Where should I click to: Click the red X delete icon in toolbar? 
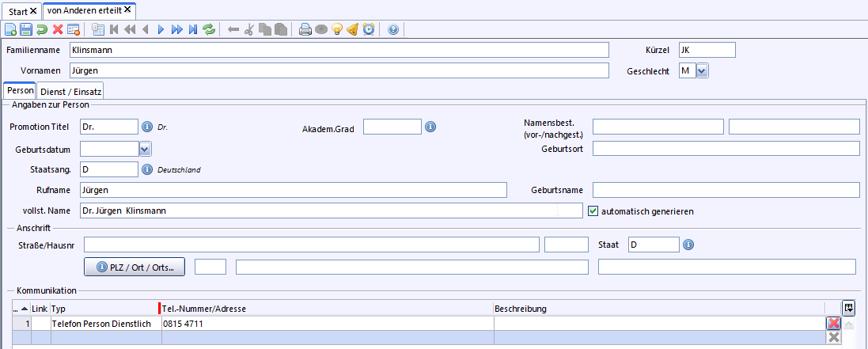click(x=57, y=30)
